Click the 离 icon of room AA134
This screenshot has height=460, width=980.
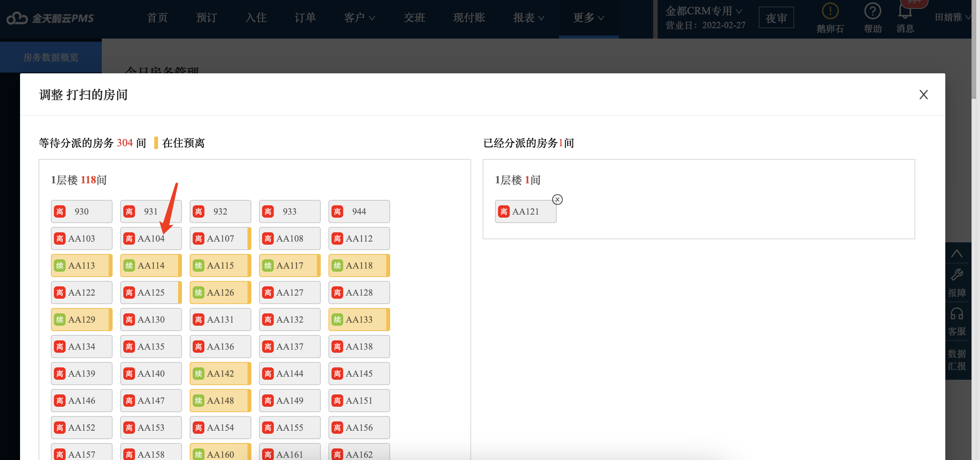[x=60, y=347]
